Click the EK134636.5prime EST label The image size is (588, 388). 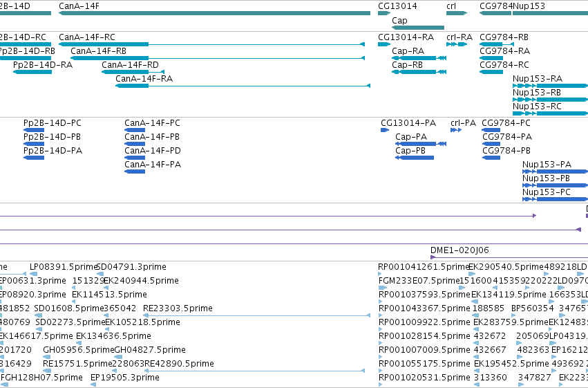pos(113,336)
